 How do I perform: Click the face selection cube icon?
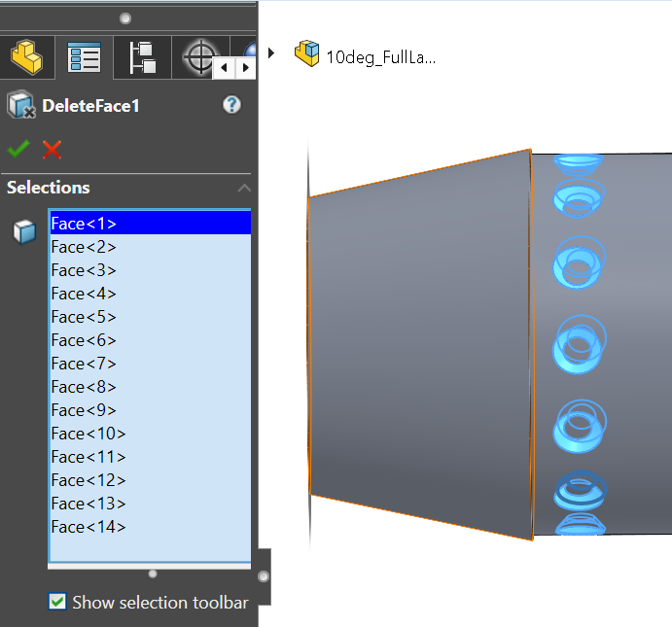pos(24,231)
